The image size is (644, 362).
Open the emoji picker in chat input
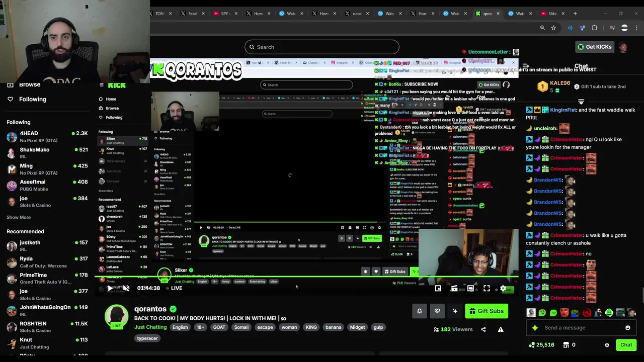click(627, 328)
